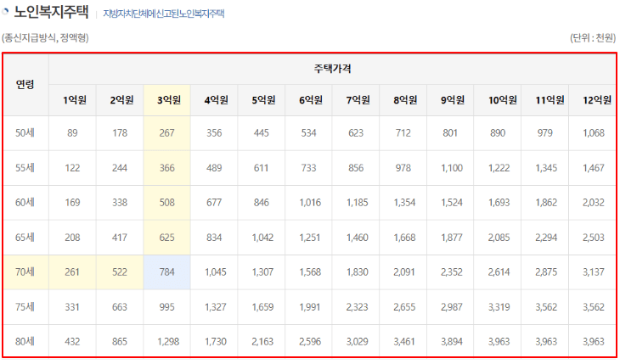The height and width of the screenshot is (364, 620).
Task: Select the highlighted 70세 row label
Action: coord(25,272)
